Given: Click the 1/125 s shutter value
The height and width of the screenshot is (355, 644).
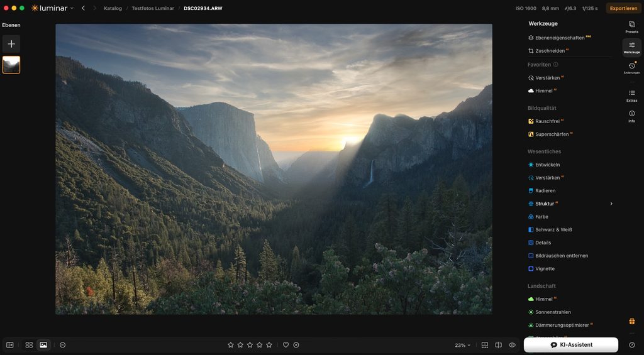Looking at the screenshot, I should click(x=590, y=8).
